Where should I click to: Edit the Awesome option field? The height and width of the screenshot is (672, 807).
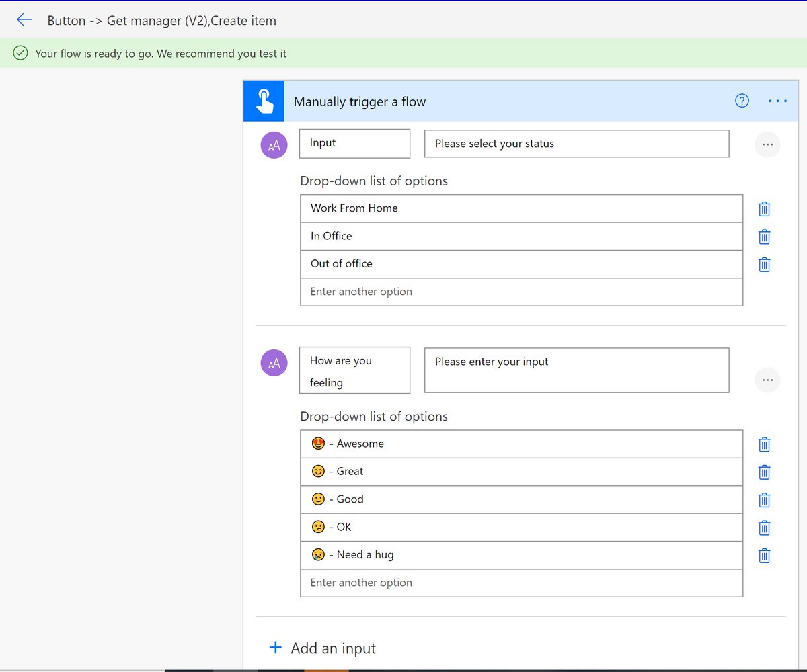tap(522, 444)
